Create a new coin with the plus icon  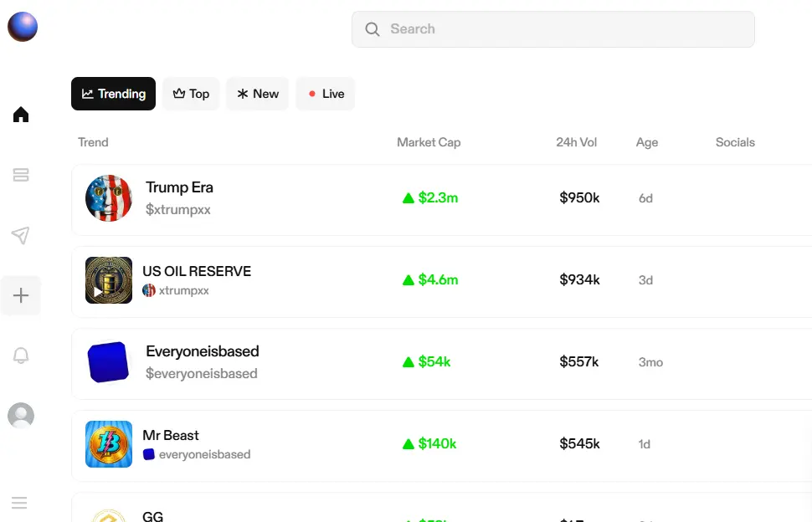[x=20, y=295]
